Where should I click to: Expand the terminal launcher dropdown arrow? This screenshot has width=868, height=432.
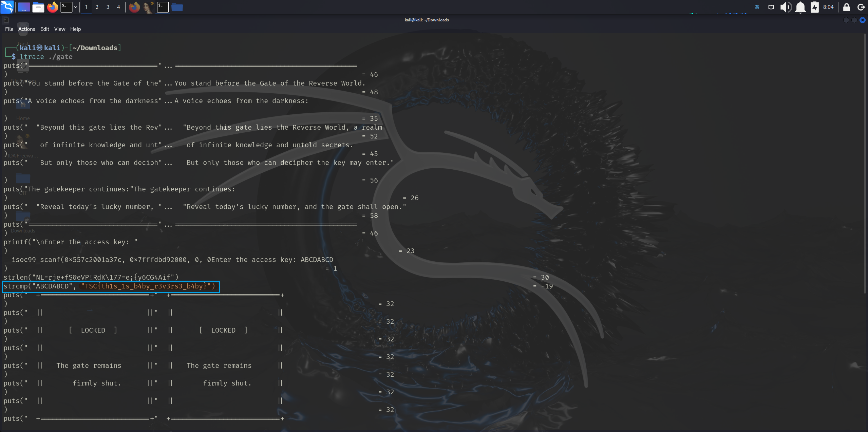(75, 7)
